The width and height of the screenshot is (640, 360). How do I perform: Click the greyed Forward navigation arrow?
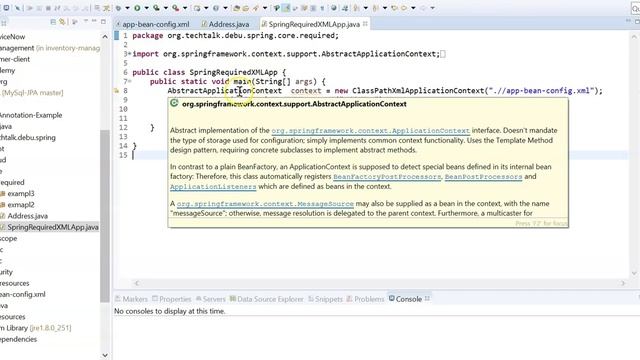(423, 8)
